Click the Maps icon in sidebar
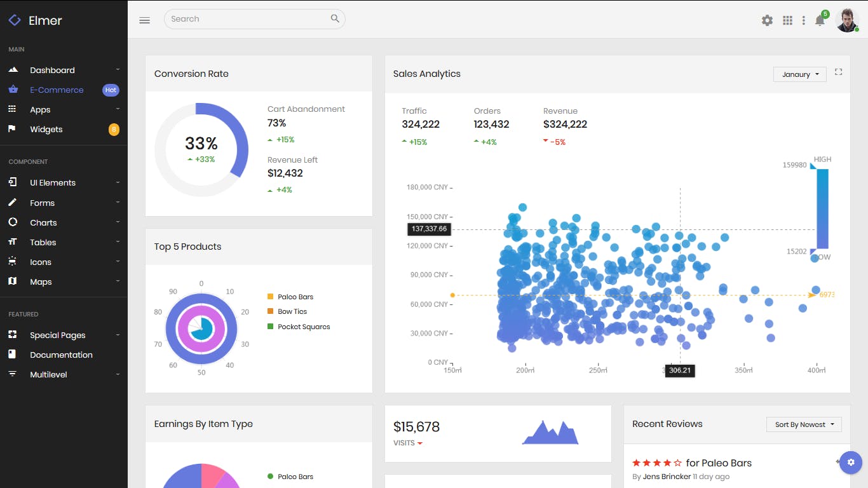 point(12,281)
